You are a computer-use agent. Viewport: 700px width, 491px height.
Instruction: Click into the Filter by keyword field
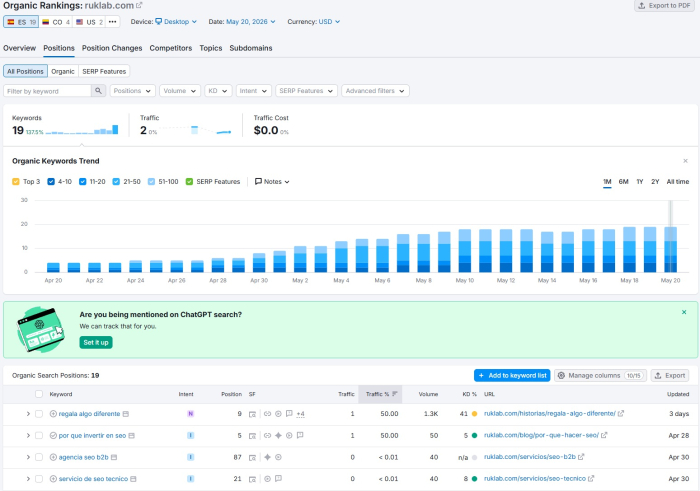click(47, 91)
